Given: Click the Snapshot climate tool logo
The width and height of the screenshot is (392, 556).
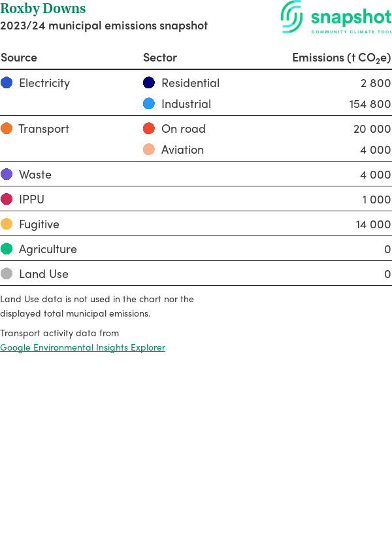Looking at the screenshot, I should [x=336, y=18].
